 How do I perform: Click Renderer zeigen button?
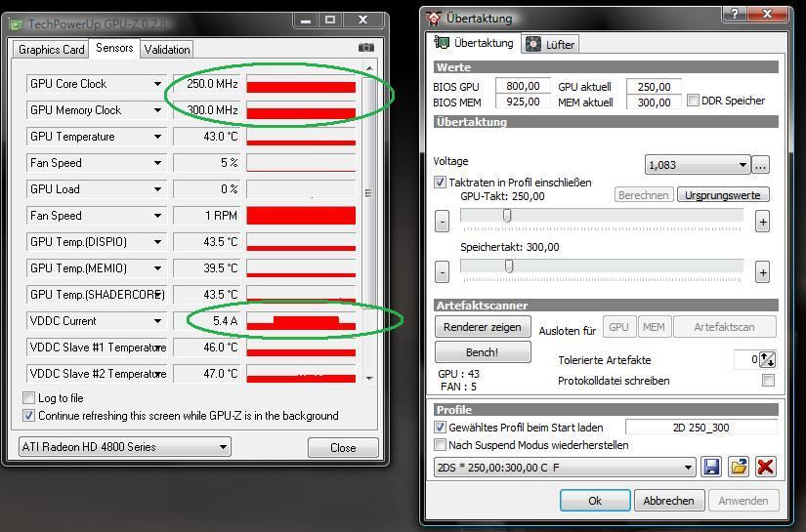click(483, 327)
